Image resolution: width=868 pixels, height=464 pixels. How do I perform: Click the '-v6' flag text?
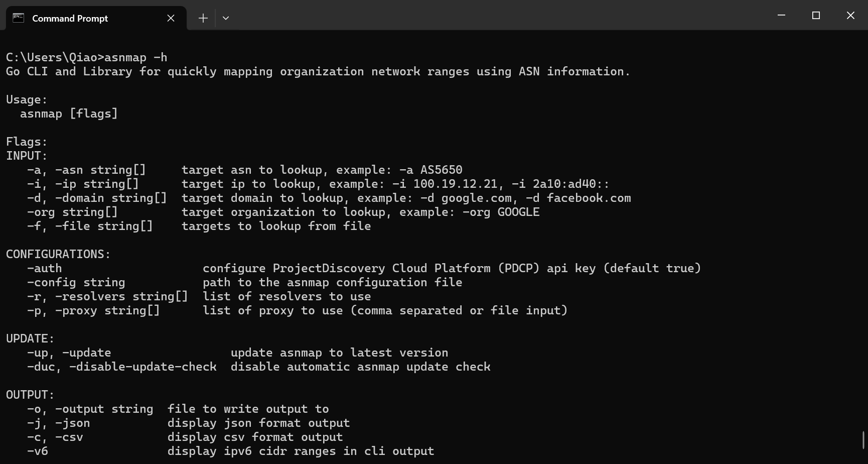tap(38, 451)
